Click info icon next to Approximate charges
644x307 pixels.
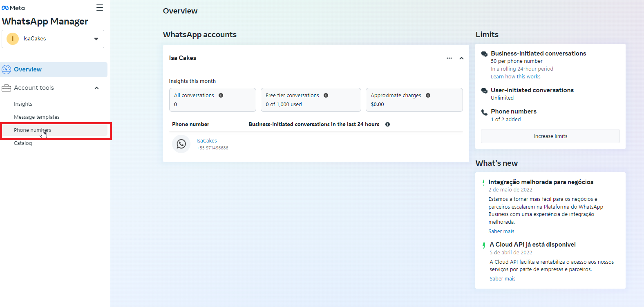(428, 95)
